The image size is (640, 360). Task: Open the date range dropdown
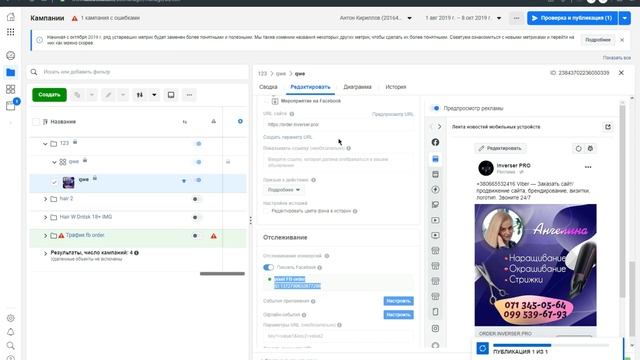tap(463, 18)
